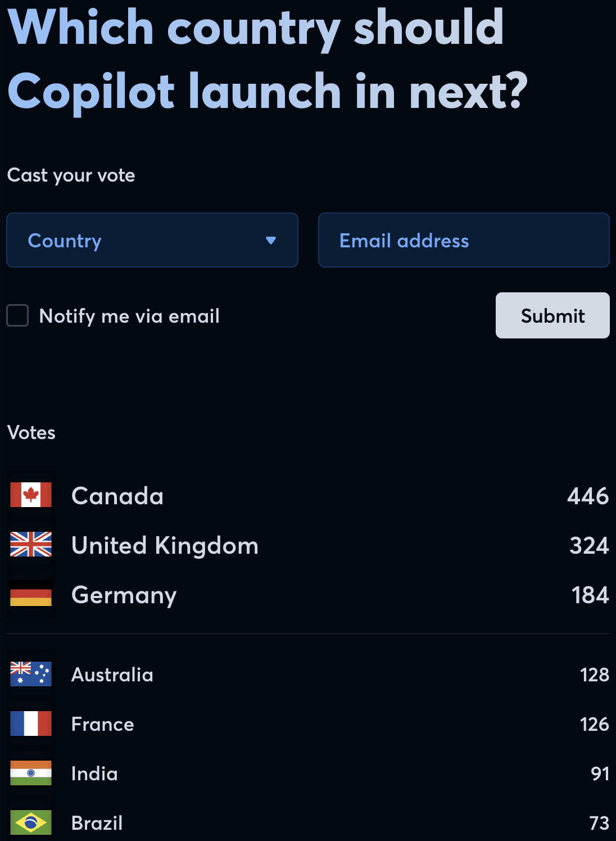Click the Brazil entry name
Image resolution: width=616 pixels, height=841 pixels.
[97, 823]
